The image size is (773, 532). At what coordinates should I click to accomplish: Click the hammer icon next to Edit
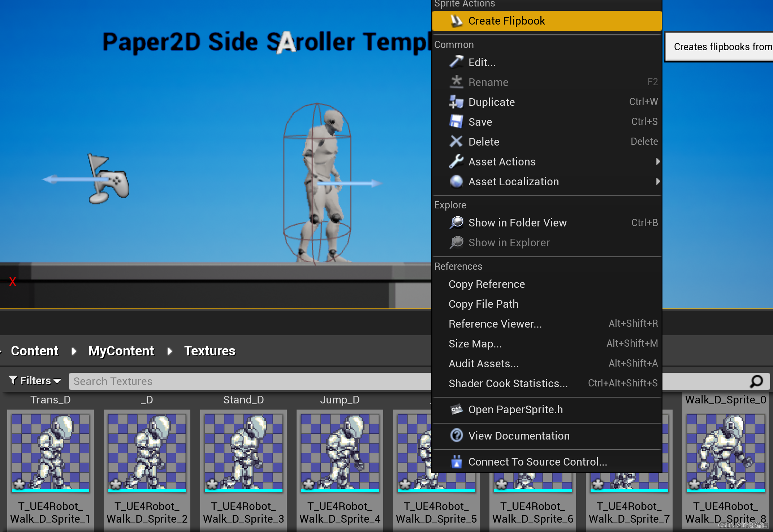456,62
